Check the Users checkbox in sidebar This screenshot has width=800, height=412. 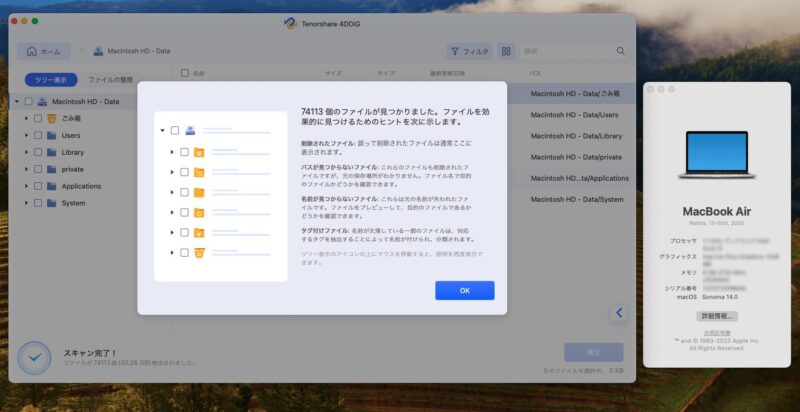(38, 136)
